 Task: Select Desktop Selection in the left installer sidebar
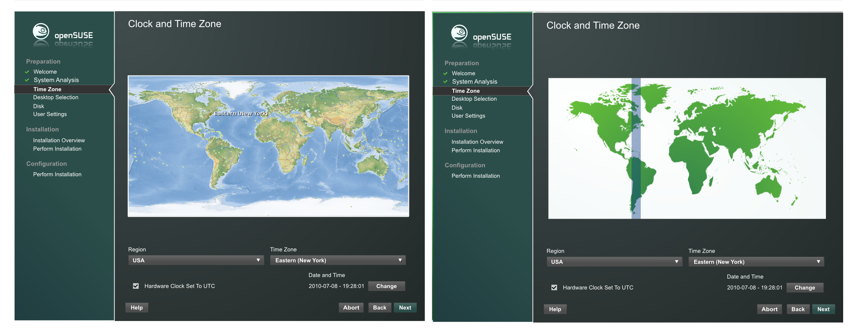(56, 97)
